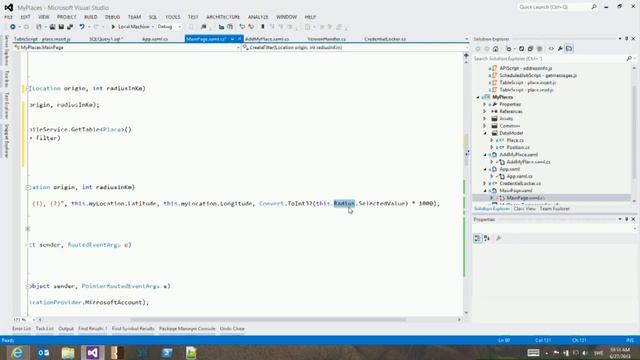Switch to the CredentialLocker.cs tab
This screenshot has height=360, width=640.
pos(385,39)
